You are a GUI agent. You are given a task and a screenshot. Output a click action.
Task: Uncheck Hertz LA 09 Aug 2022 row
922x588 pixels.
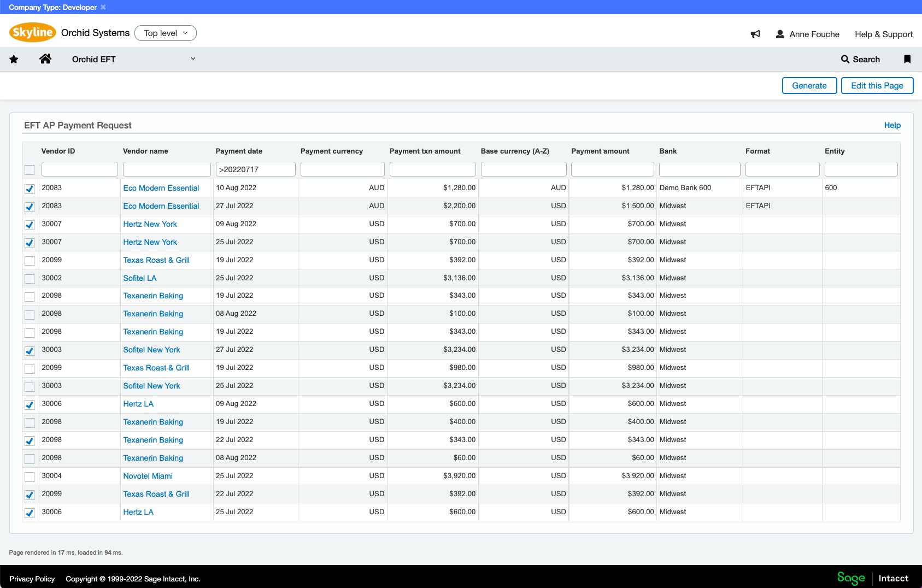click(30, 404)
